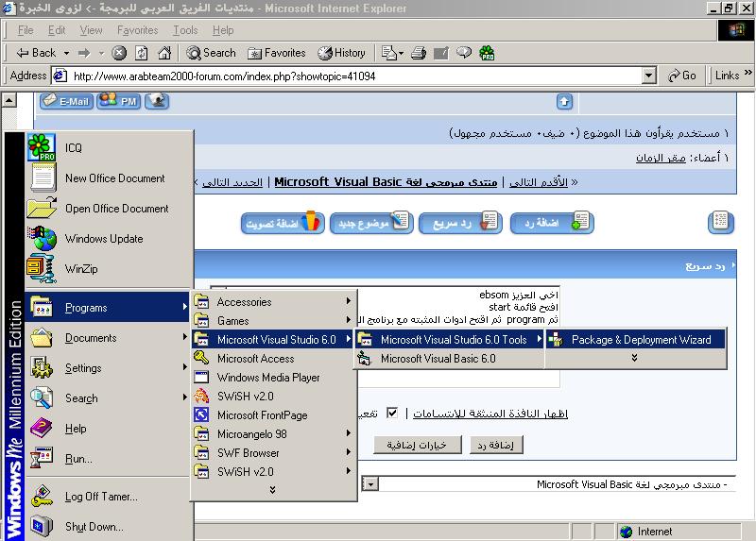Screen dimensions: 756x541
Task: Click the scrollbar up arrow
Action: click(9, 100)
